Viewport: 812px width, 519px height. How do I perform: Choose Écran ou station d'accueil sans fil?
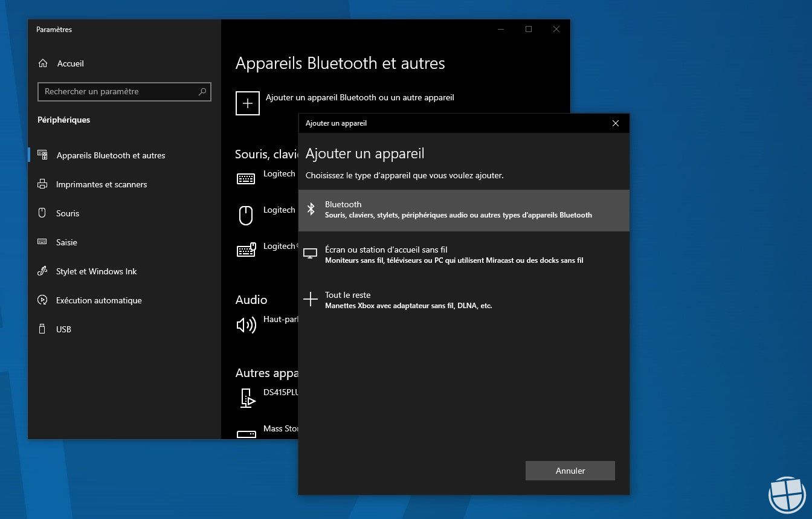pos(464,255)
